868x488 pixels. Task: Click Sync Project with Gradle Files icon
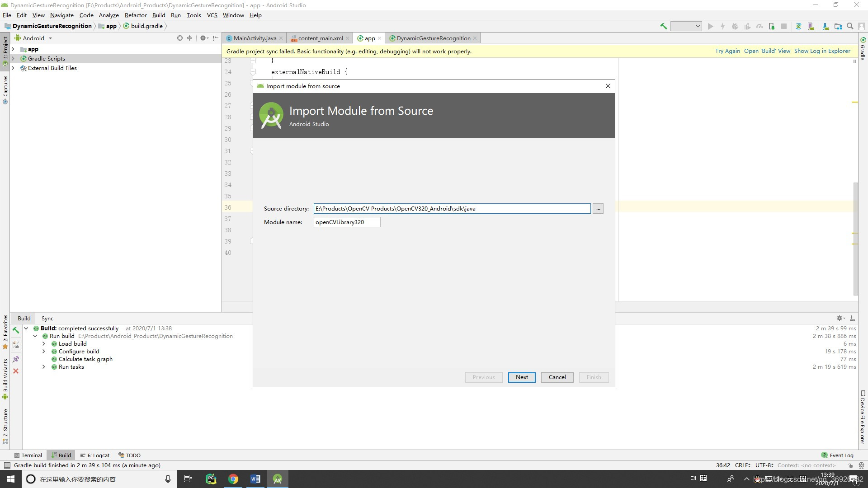(798, 26)
